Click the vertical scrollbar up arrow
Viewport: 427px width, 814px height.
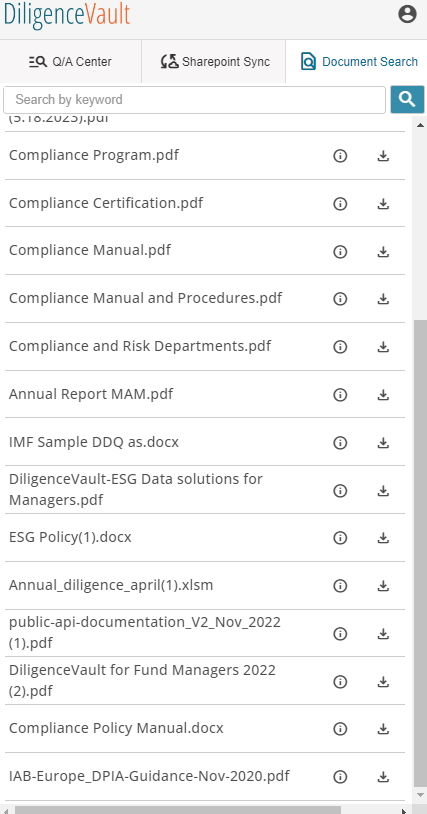pos(420,125)
